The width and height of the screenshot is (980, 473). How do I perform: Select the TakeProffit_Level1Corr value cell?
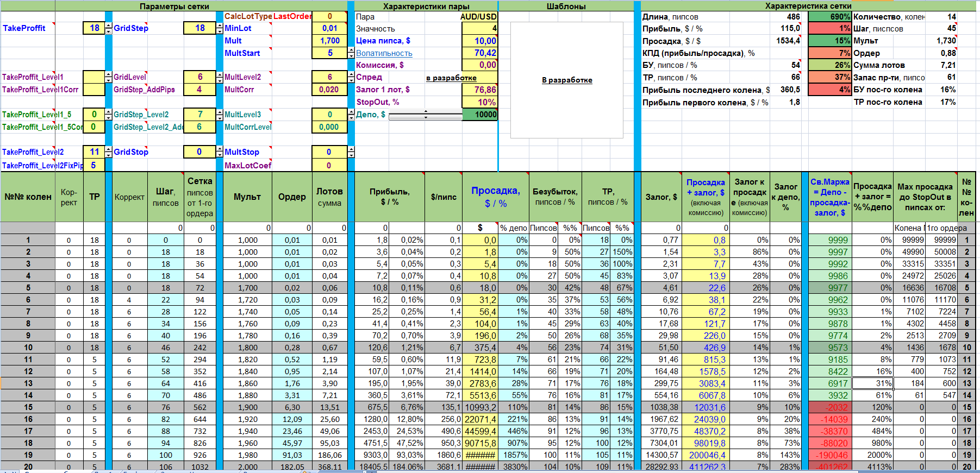pyautogui.click(x=94, y=90)
